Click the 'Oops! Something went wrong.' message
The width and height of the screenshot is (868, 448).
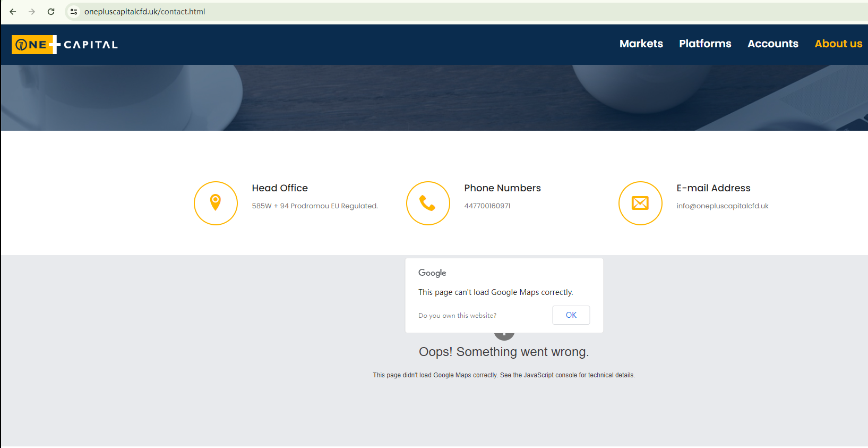(x=503, y=352)
